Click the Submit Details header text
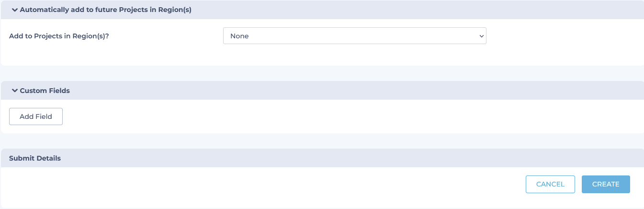644x209 pixels. 35,158
